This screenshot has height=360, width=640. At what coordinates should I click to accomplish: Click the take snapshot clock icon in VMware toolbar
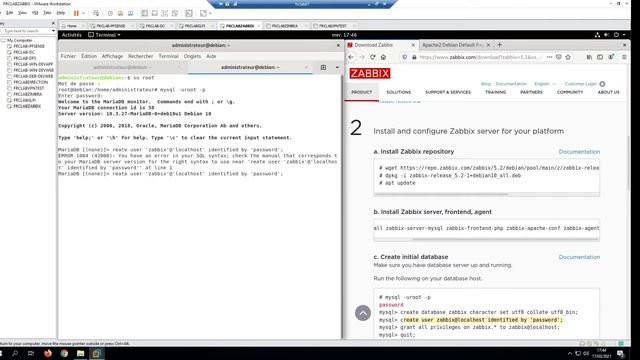pyautogui.click(x=110, y=13)
